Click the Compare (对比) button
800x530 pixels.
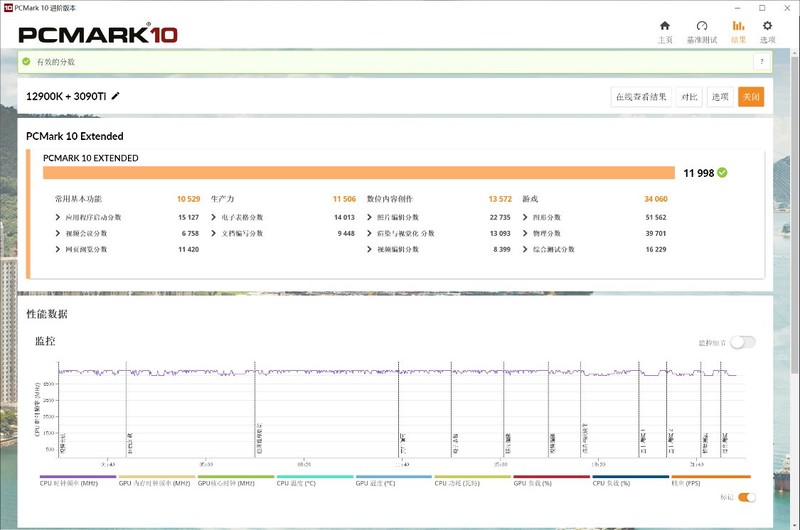point(689,97)
